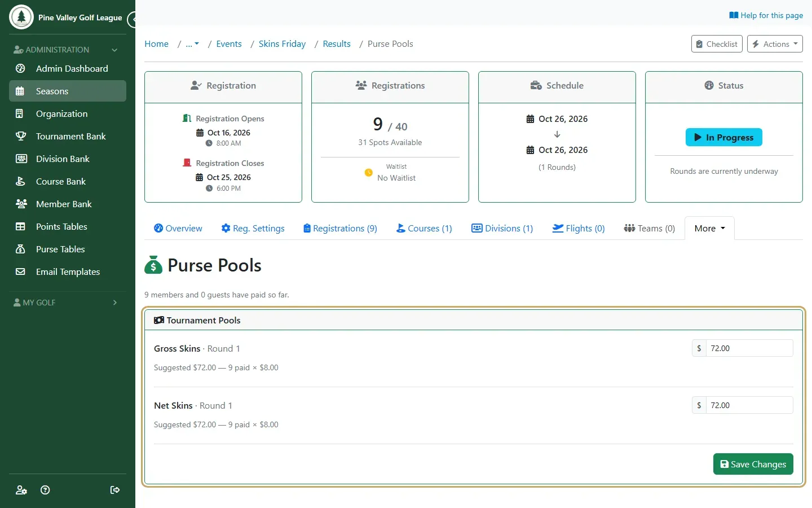The image size is (812, 508).
Task: Expand the My Golf section
Action: (67, 303)
